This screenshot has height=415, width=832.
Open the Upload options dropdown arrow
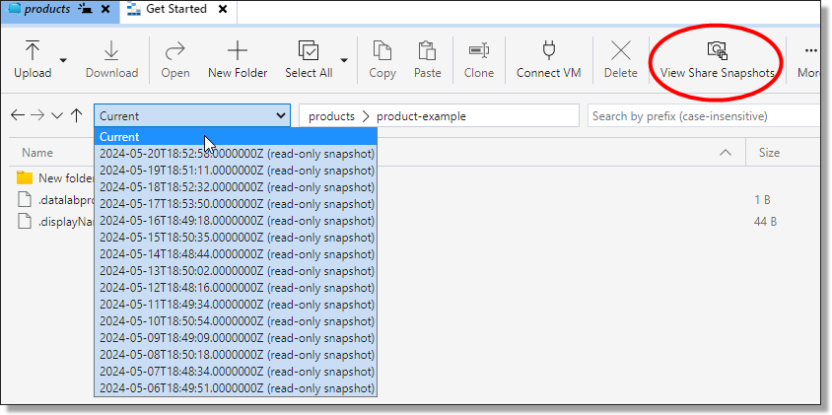coord(63,60)
